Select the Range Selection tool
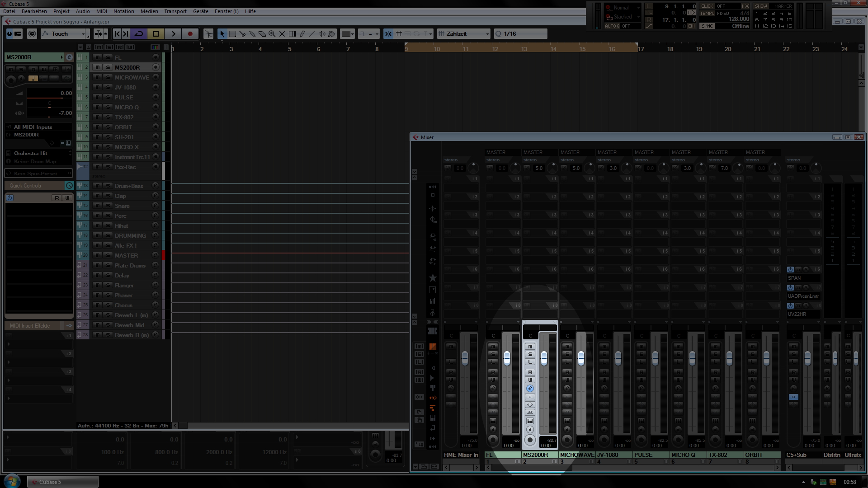The width and height of the screenshot is (868, 488). pyautogui.click(x=232, y=34)
